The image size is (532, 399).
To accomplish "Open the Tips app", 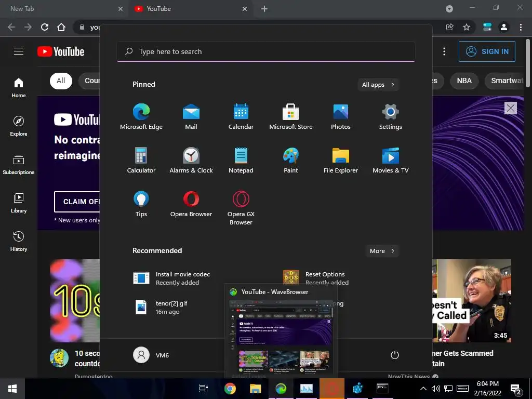I will coord(141,204).
